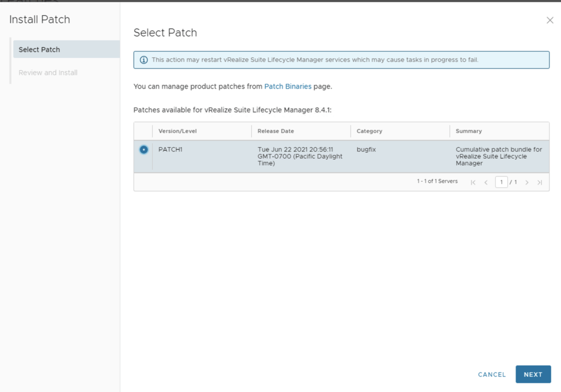The image size is (561, 392).
Task: Switch to Review and Install step
Action: coord(48,73)
